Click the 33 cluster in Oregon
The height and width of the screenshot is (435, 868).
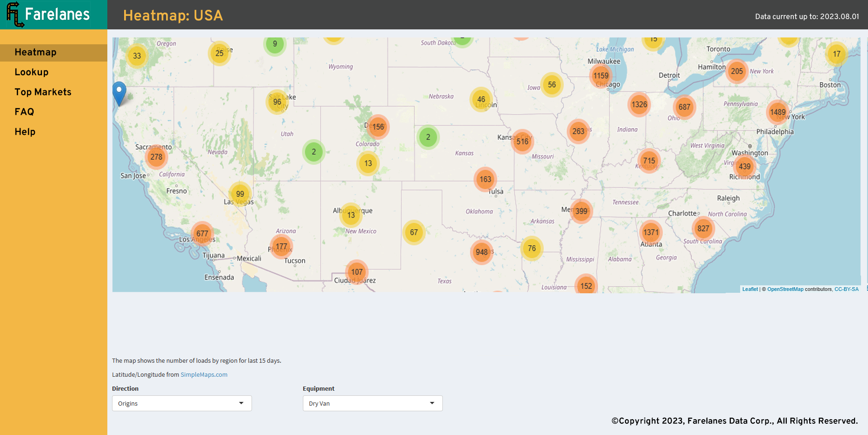click(137, 56)
